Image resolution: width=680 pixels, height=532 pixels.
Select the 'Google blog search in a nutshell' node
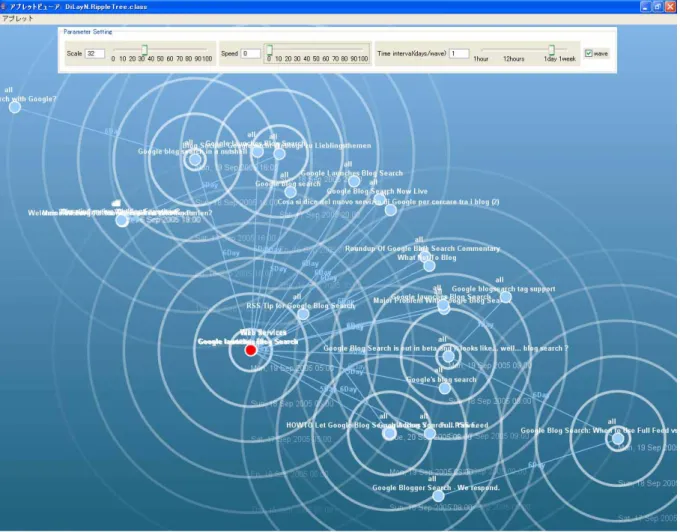tap(195, 160)
